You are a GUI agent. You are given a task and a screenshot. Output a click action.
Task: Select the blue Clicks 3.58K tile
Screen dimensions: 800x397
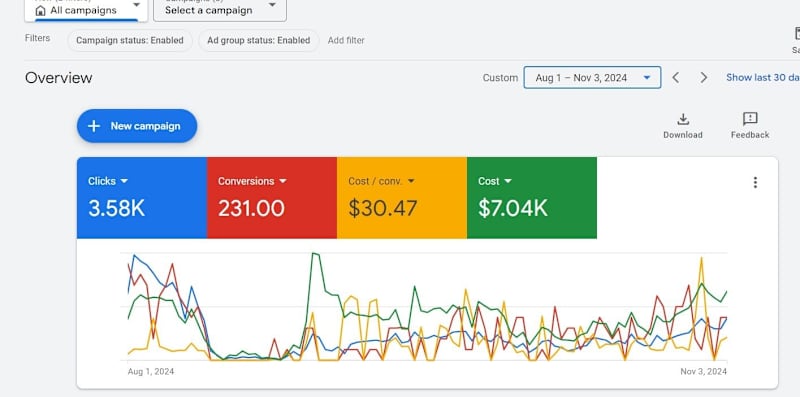(142, 197)
